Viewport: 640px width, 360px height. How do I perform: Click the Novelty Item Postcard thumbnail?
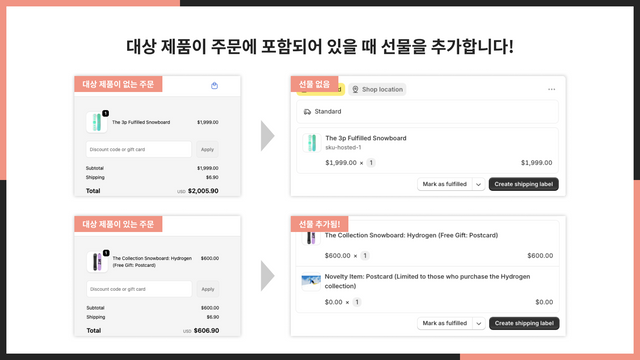coord(311,281)
